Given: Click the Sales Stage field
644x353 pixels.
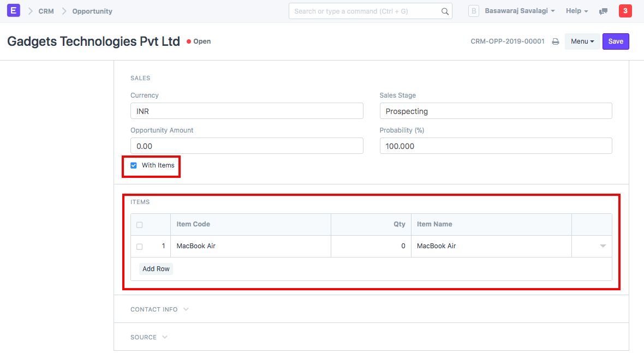Looking at the screenshot, I should [x=496, y=111].
